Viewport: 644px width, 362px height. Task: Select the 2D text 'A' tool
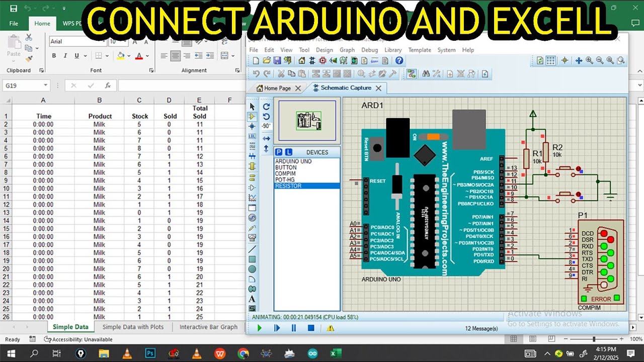[253, 299]
